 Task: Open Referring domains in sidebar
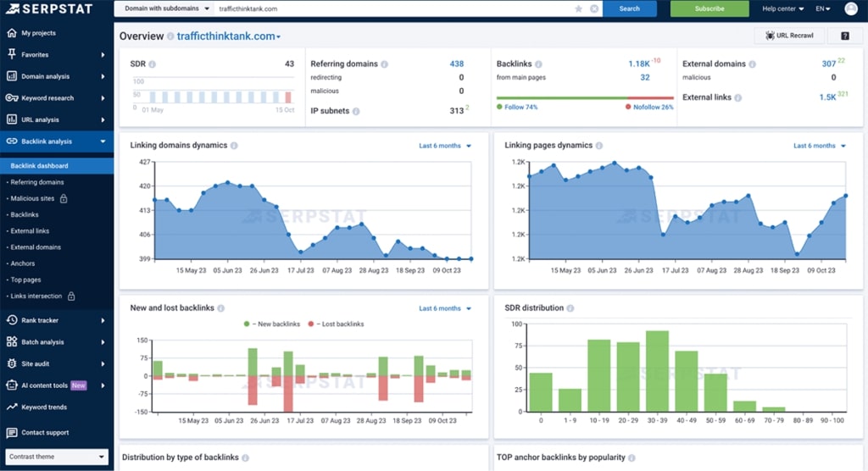[x=37, y=182]
